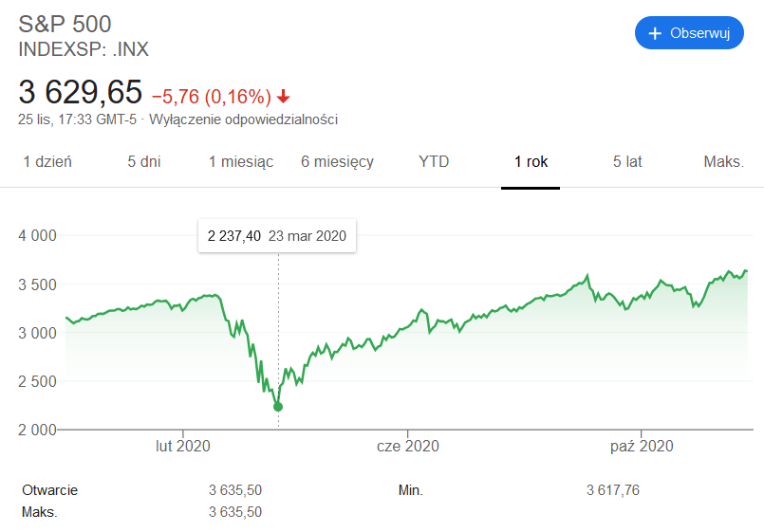
Task: Click the paź 2020 axis label
Action: (x=642, y=446)
